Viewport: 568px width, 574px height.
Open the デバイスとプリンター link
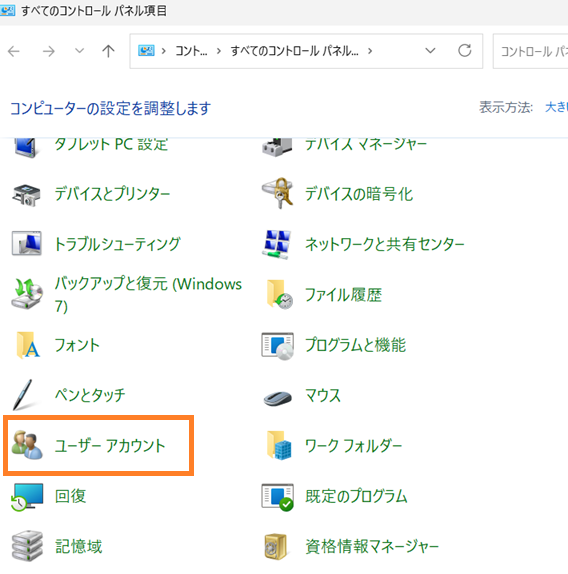point(112,194)
